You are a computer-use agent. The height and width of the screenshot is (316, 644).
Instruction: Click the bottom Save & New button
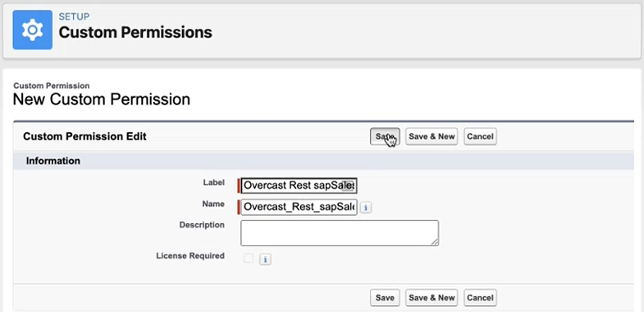pos(432,298)
